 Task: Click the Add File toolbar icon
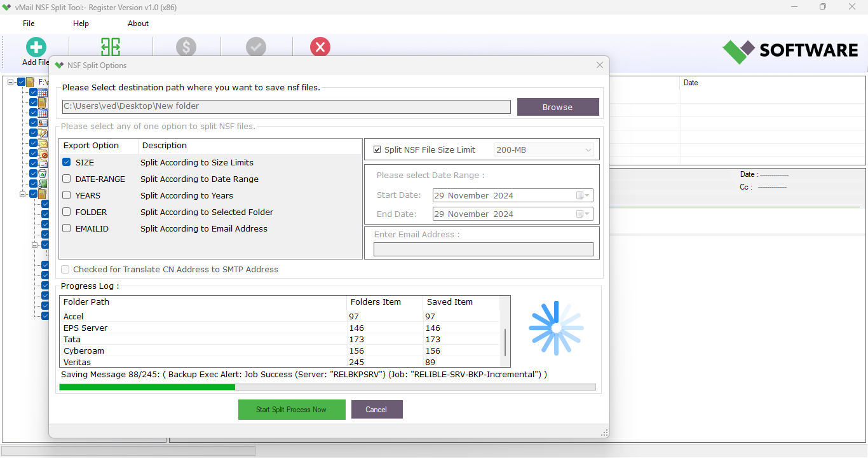click(36, 48)
